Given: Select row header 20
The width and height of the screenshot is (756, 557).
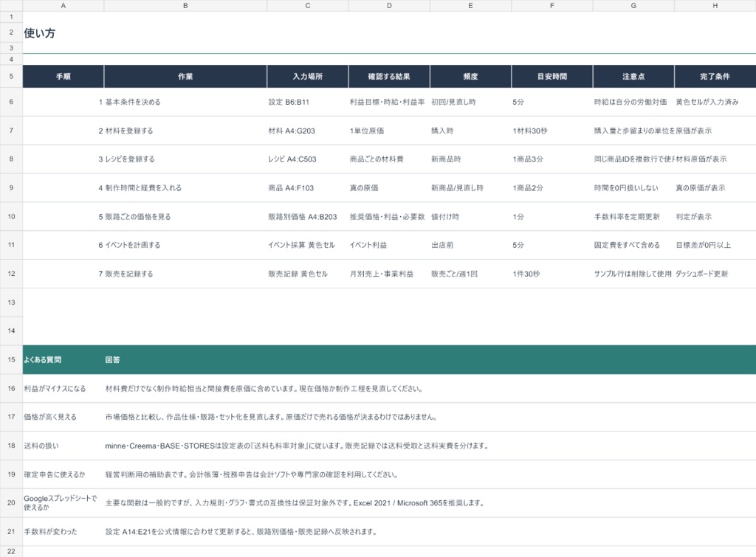Looking at the screenshot, I should 11,502.
